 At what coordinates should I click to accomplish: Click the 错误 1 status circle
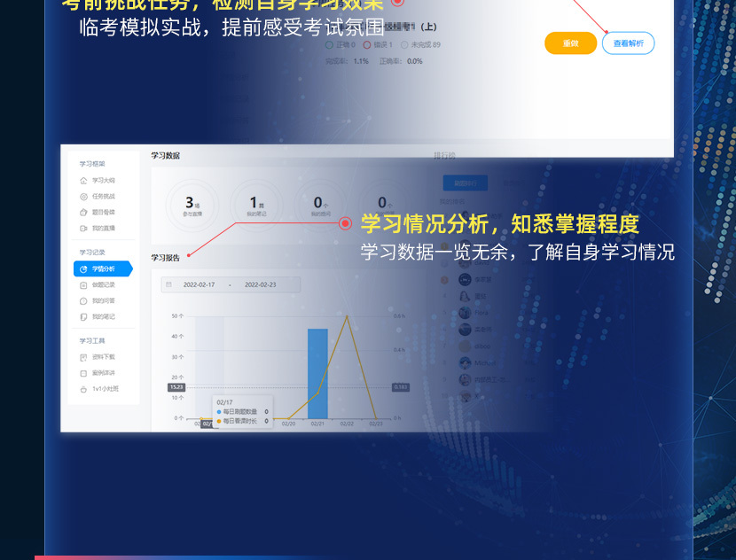tap(366, 45)
